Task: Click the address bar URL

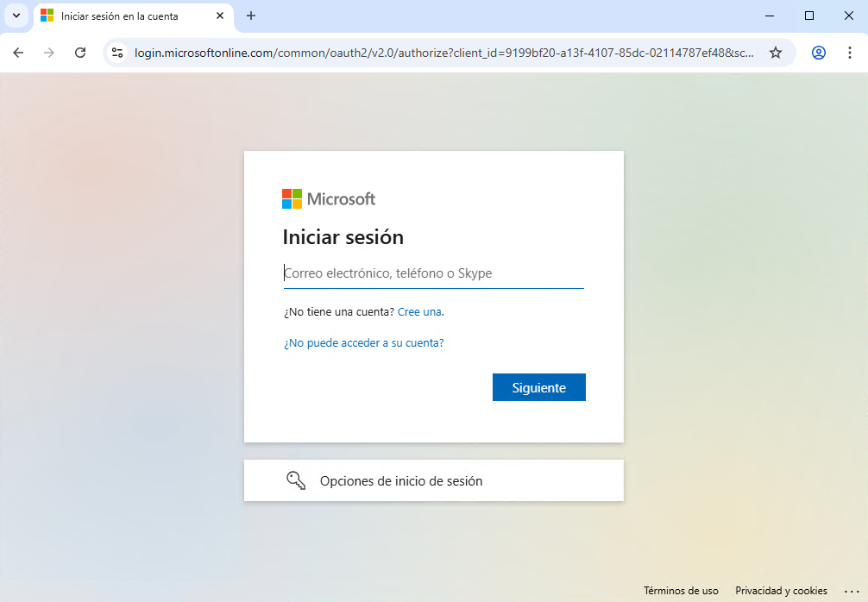Action: coord(444,53)
